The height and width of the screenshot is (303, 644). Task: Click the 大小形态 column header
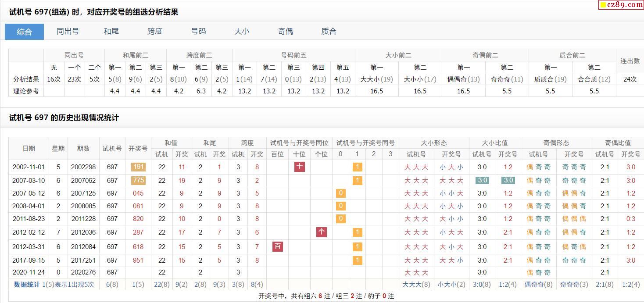coord(434,143)
